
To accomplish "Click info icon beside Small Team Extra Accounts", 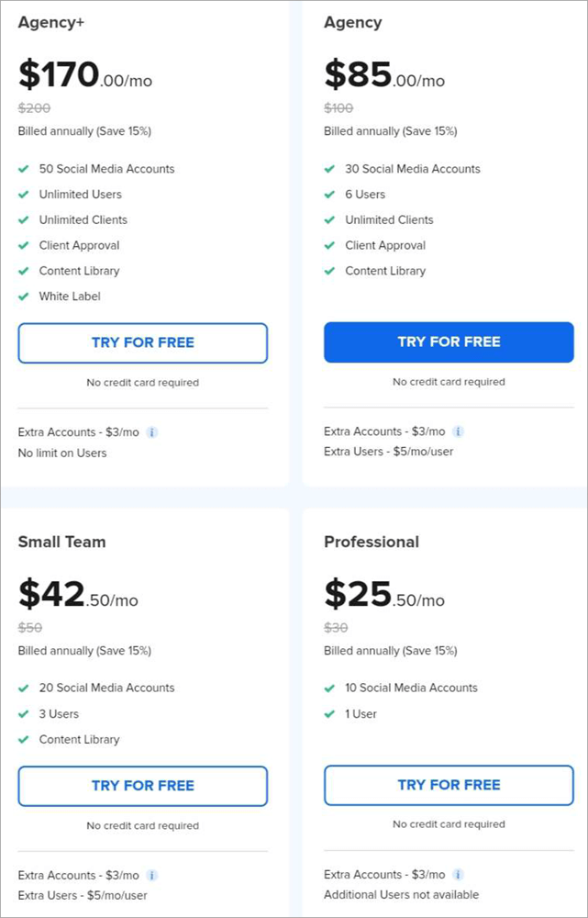I will (152, 876).
